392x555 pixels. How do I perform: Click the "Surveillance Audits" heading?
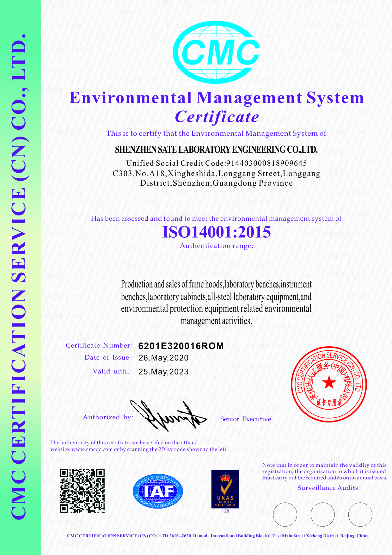click(x=328, y=488)
